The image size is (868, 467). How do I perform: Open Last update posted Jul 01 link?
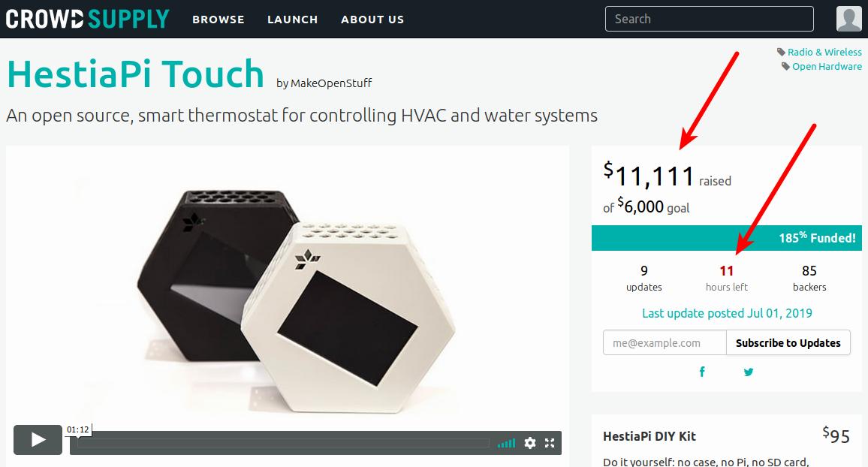tap(727, 313)
